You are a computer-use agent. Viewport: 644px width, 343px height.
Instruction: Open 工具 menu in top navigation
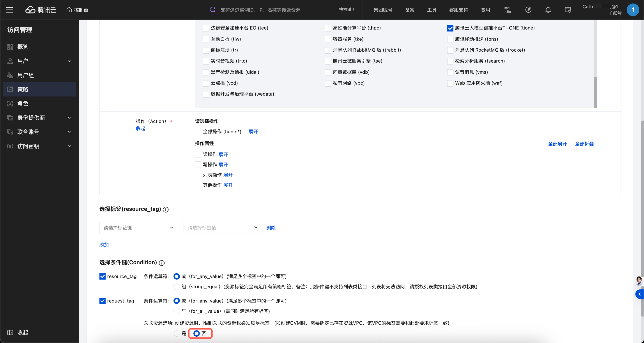432,10
